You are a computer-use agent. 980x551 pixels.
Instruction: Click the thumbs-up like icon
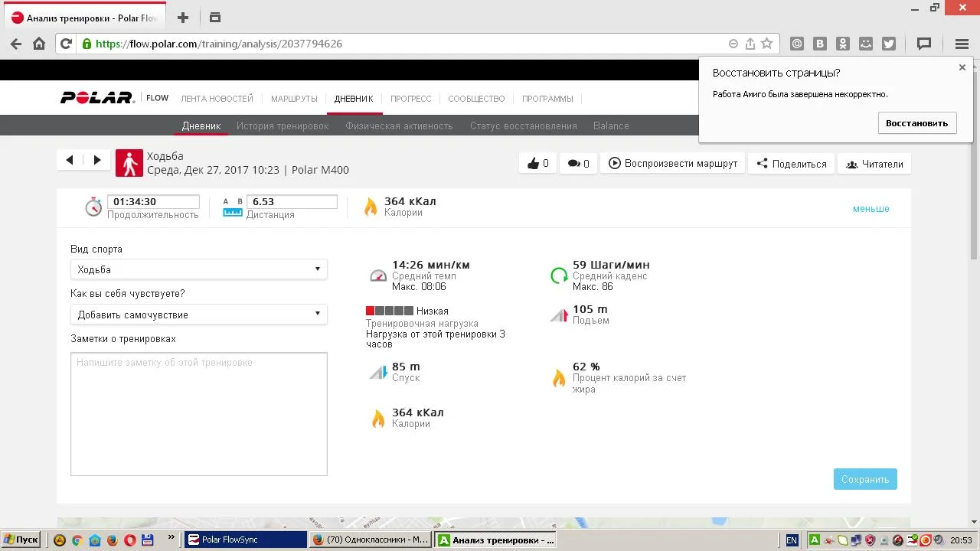[x=534, y=164]
